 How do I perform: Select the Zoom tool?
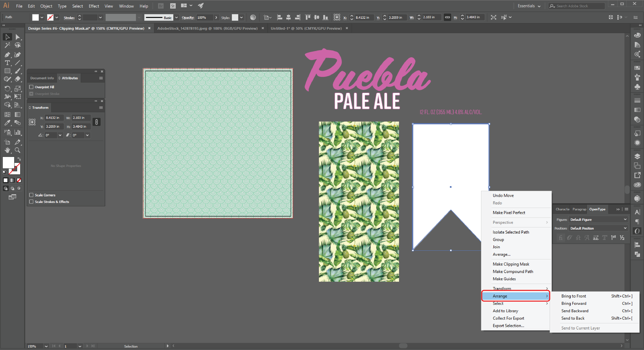(x=17, y=150)
